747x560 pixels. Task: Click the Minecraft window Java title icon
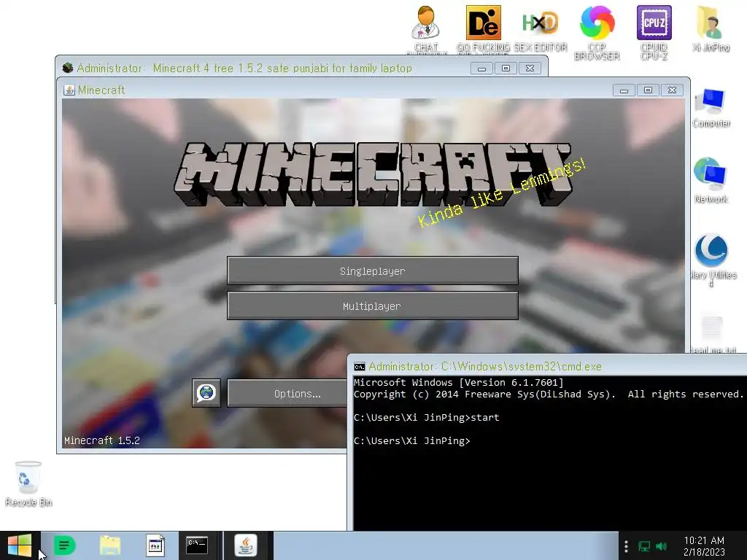point(69,90)
